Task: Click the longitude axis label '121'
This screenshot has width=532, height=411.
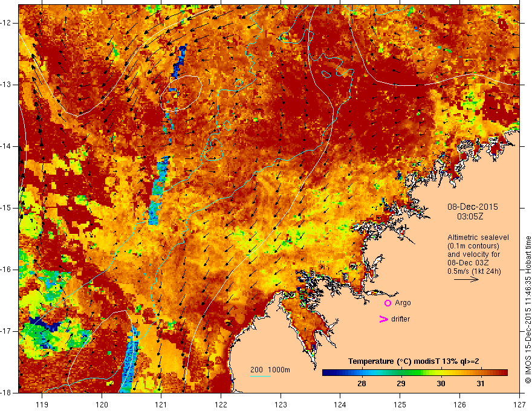Action: (x=161, y=404)
